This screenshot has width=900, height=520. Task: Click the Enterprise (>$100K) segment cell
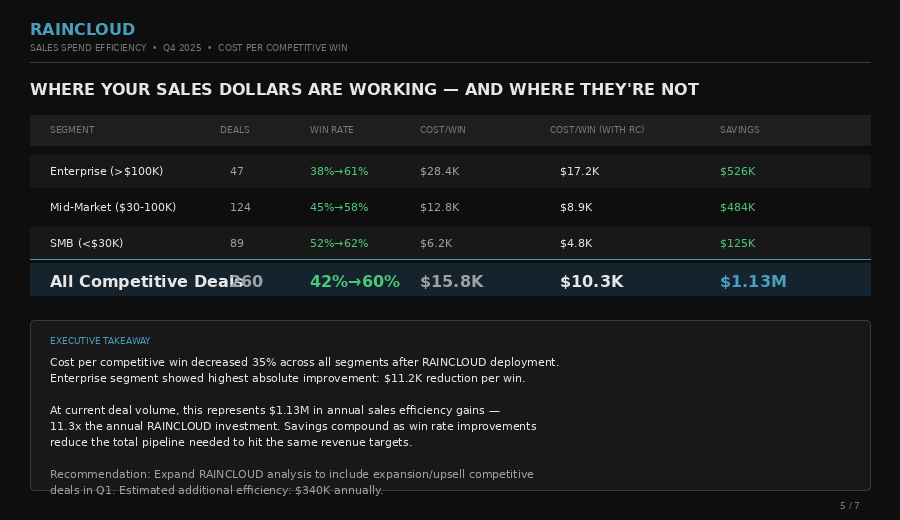(106, 171)
